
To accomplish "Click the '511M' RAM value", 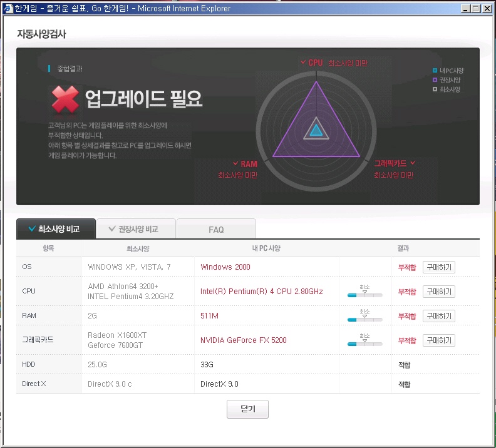I will 209,315.
